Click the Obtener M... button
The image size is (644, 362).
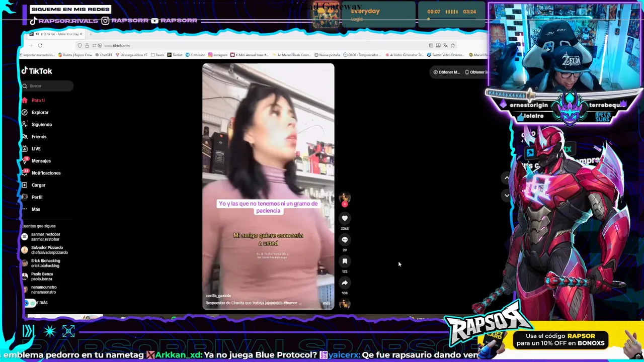447,72
